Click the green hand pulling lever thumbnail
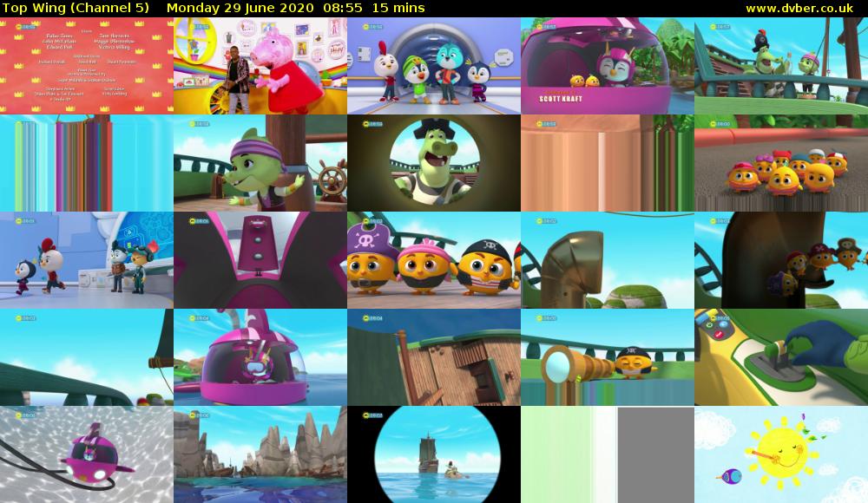Viewport: 868px width, 503px height. [x=781, y=357]
